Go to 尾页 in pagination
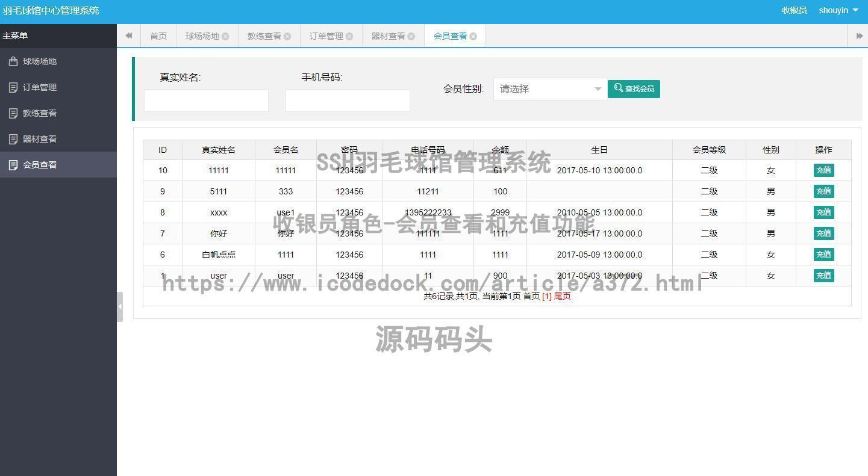Viewport: 868px width, 476px height. (560, 296)
